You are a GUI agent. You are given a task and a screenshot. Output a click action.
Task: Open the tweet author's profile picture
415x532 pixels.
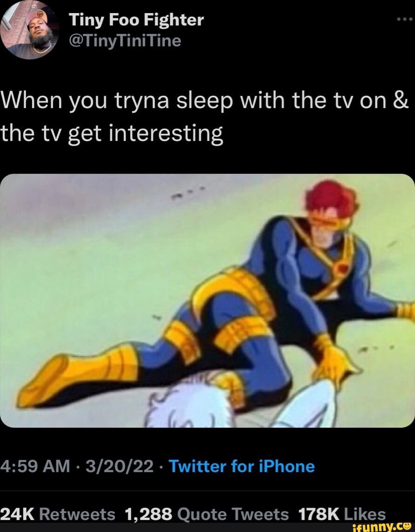(30, 30)
